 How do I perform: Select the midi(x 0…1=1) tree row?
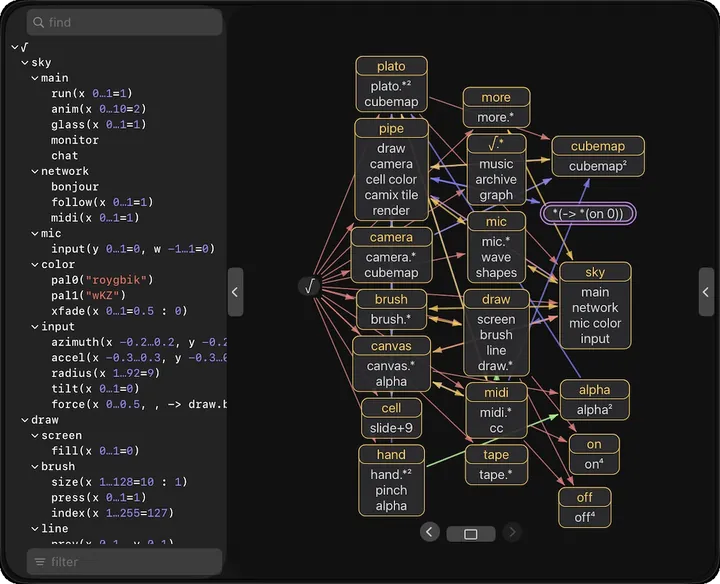(x=95, y=218)
